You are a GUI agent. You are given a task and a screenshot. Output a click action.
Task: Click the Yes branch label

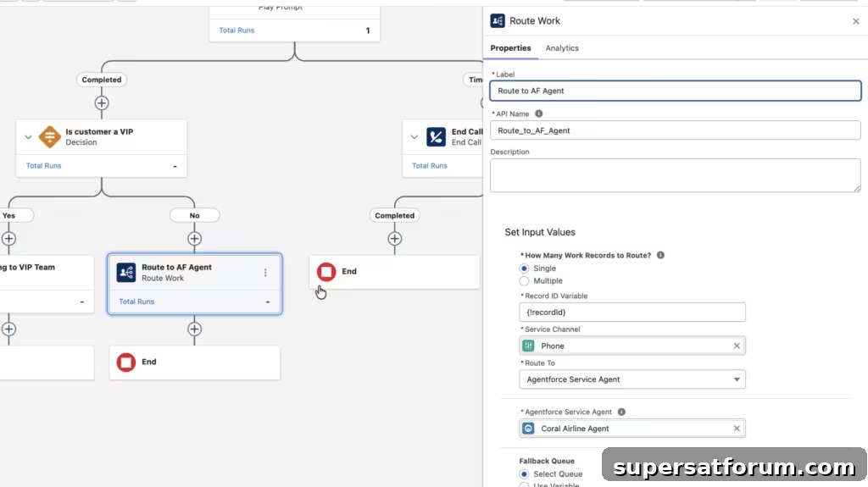coord(9,215)
